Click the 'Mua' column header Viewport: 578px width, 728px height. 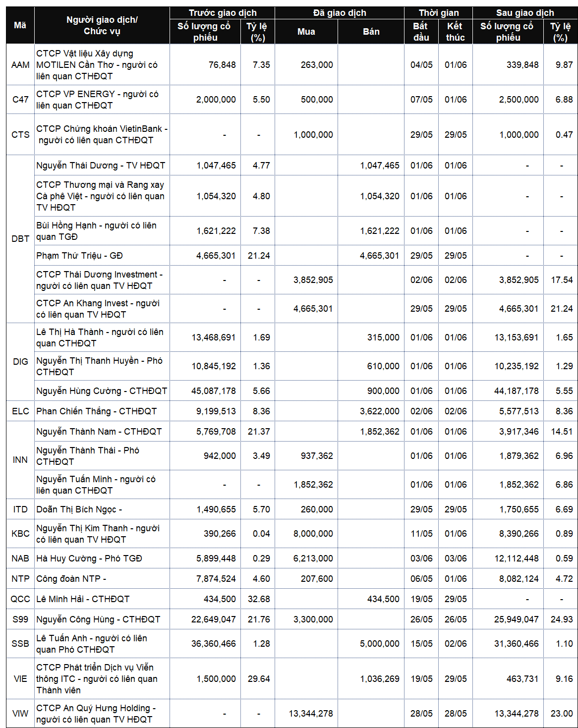pyautogui.click(x=306, y=32)
